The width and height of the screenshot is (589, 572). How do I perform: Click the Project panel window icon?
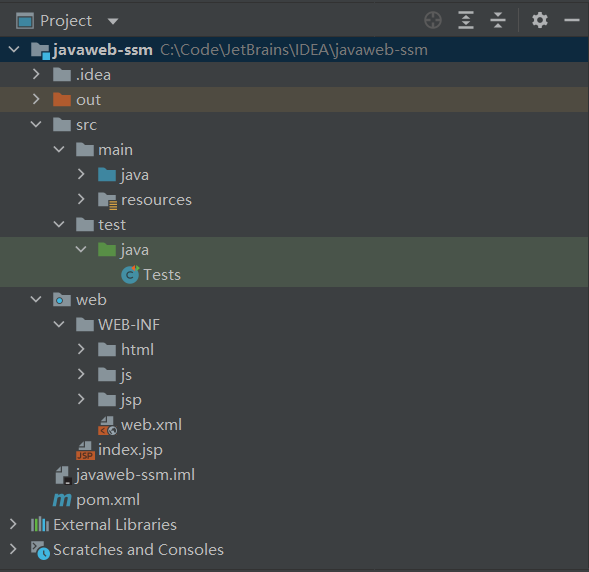pyautogui.click(x=25, y=21)
